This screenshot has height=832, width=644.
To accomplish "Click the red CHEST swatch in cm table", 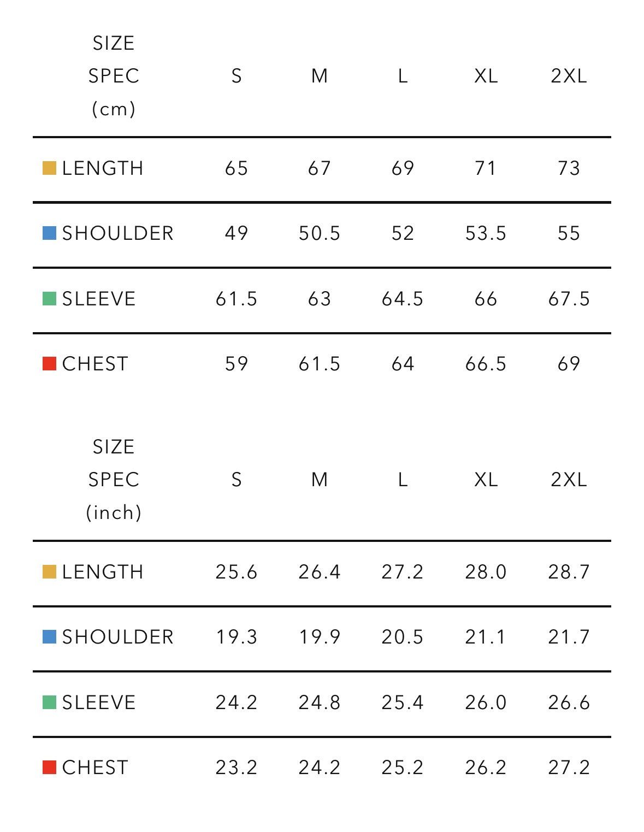I will click(49, 364).
